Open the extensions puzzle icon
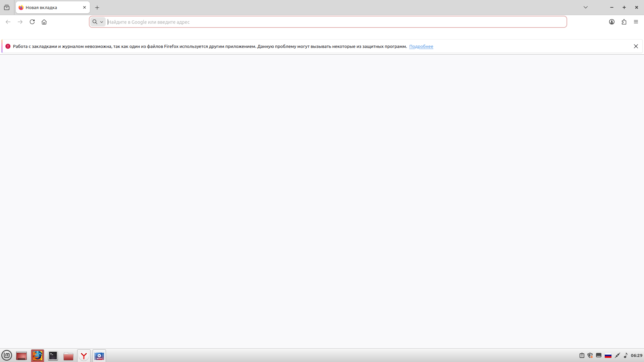The image size is (644, 362). click(x=624, y=22)
